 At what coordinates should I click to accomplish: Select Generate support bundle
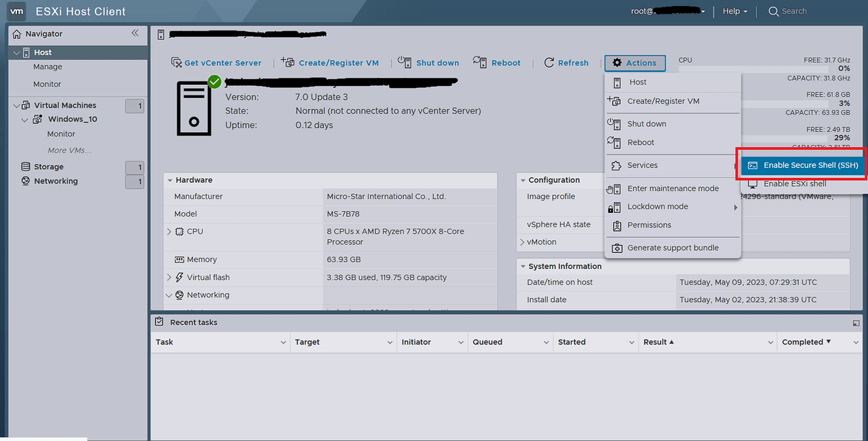tap(672, 248)
